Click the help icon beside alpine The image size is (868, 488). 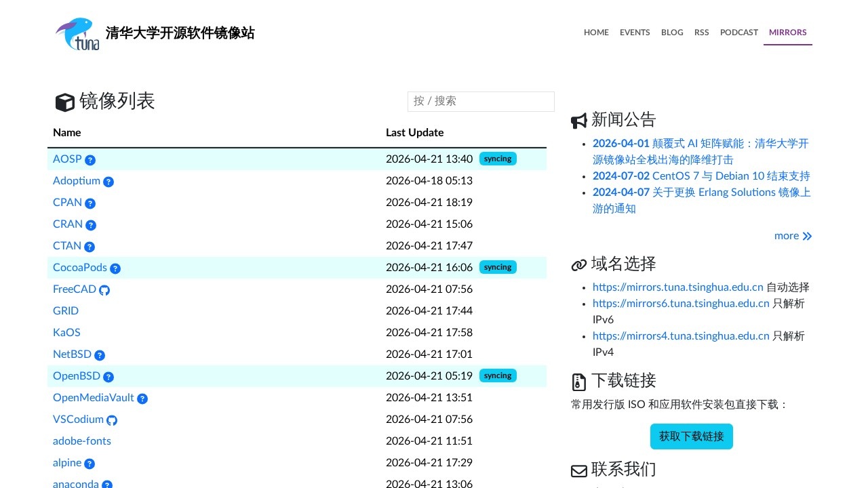pos(90,464)
